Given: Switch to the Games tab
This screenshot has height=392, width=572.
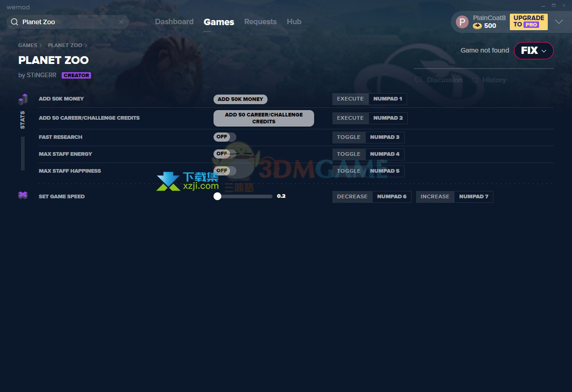Looking at the screenshot, I should pos(219,22).
